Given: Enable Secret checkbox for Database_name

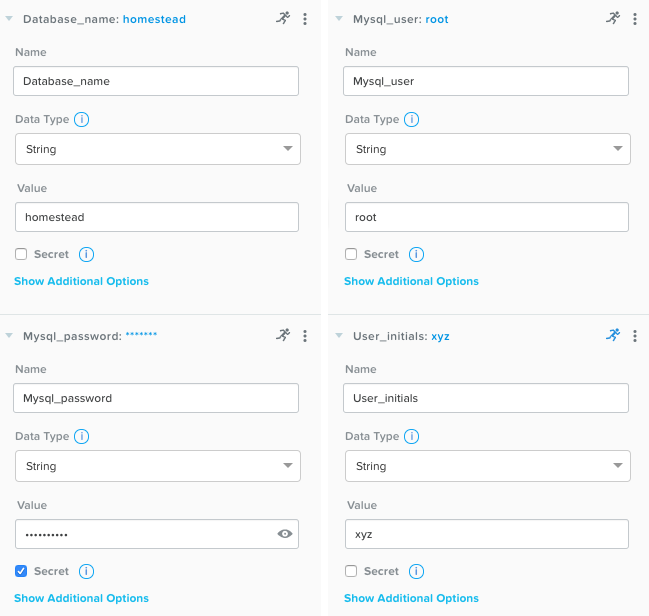Looking at the screenshot, I should click(x=21, y=254).
